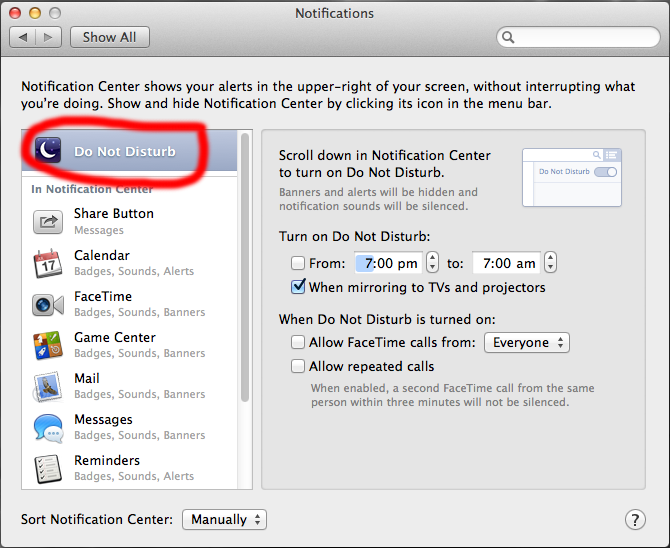Viewport: 670px width, 548px height.
Task: Open Sort Notification Center Manually dropdown
Action: pyautogui.click(x=224, y=520)
